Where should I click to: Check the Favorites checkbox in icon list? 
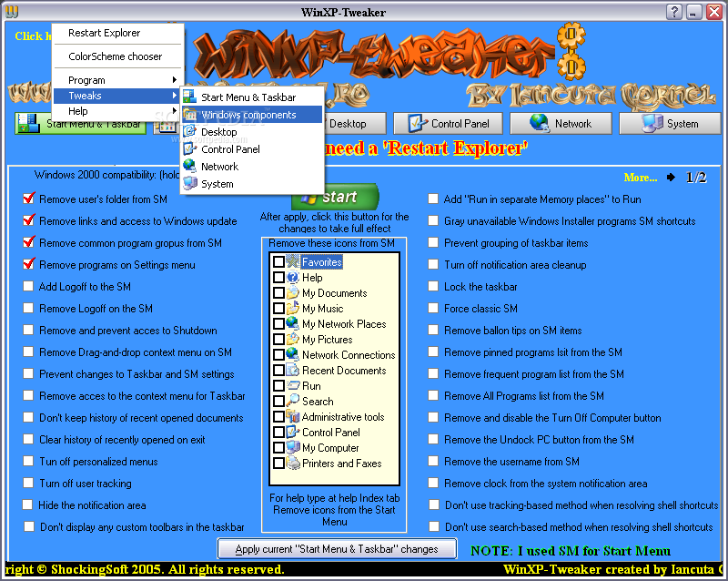point(278,261)
